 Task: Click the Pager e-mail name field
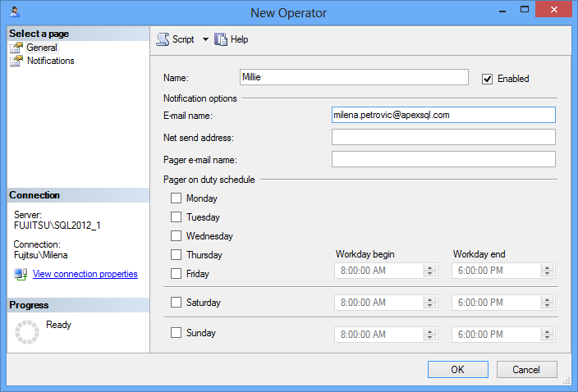point(443,159)
